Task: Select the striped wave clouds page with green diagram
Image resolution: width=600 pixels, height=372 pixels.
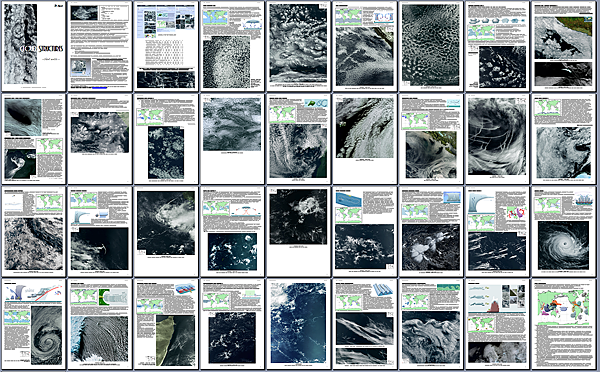Action: pyautogui.click(x=100, y=325)
